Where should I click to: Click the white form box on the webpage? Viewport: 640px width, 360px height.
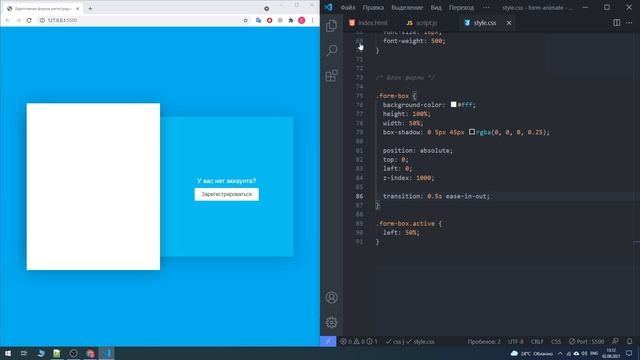point(93,187)
